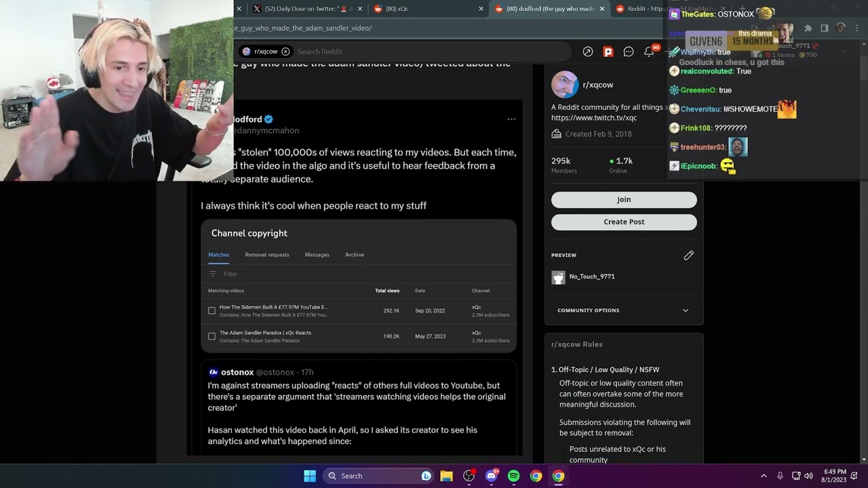Close the dodford Reddit tab

point(601,9)
